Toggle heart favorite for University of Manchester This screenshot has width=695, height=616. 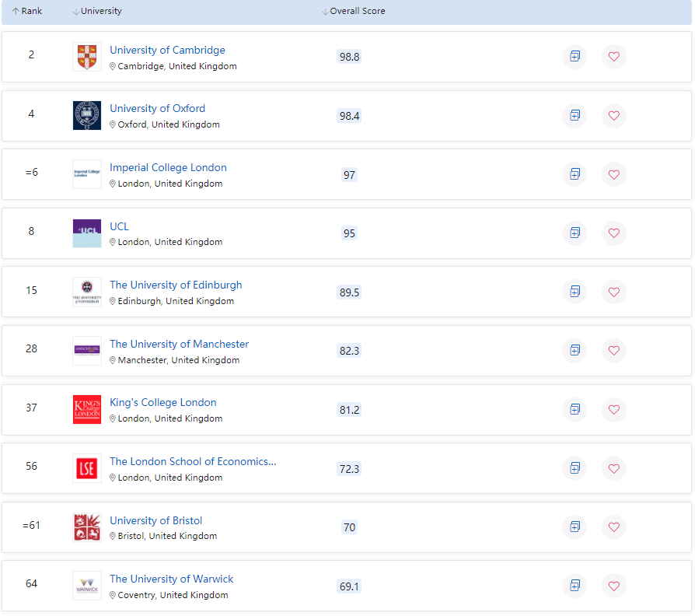[613, 350]
